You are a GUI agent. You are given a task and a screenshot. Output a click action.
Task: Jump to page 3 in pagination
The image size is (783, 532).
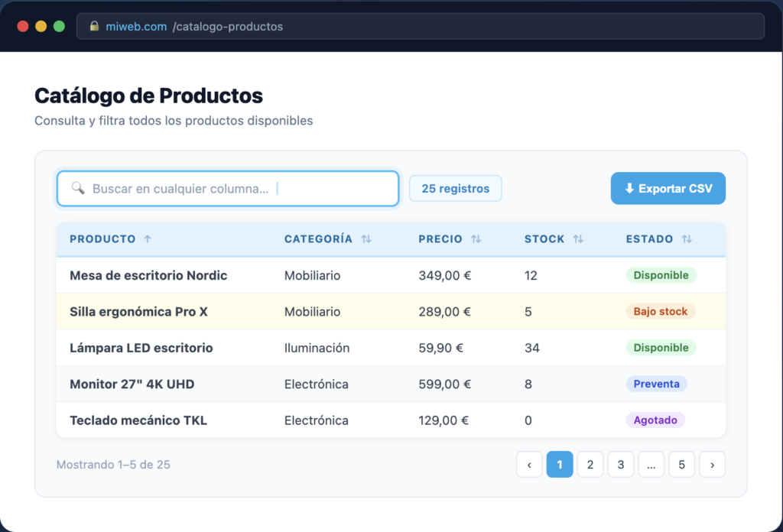pyautogui.click(x=620, y=464)
